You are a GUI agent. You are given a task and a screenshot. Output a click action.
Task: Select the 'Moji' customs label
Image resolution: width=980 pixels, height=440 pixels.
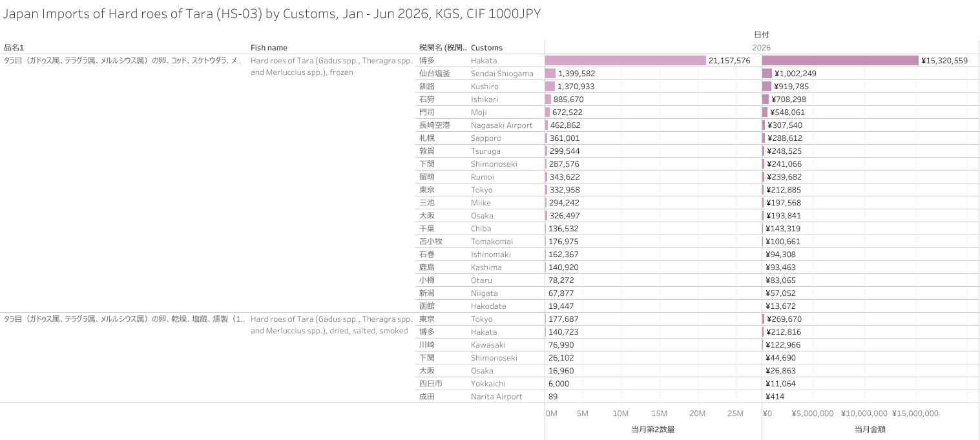[480, 112]
